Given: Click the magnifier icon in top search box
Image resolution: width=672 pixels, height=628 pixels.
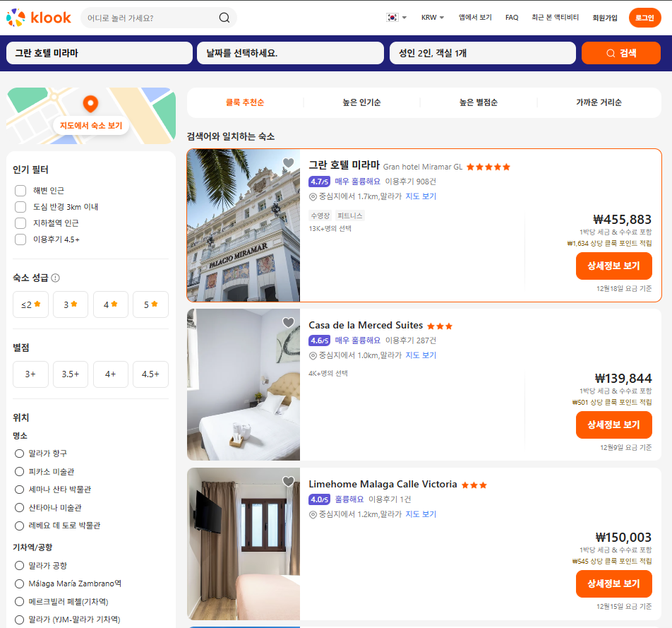Looking at the screenshot, I should 224,18.
